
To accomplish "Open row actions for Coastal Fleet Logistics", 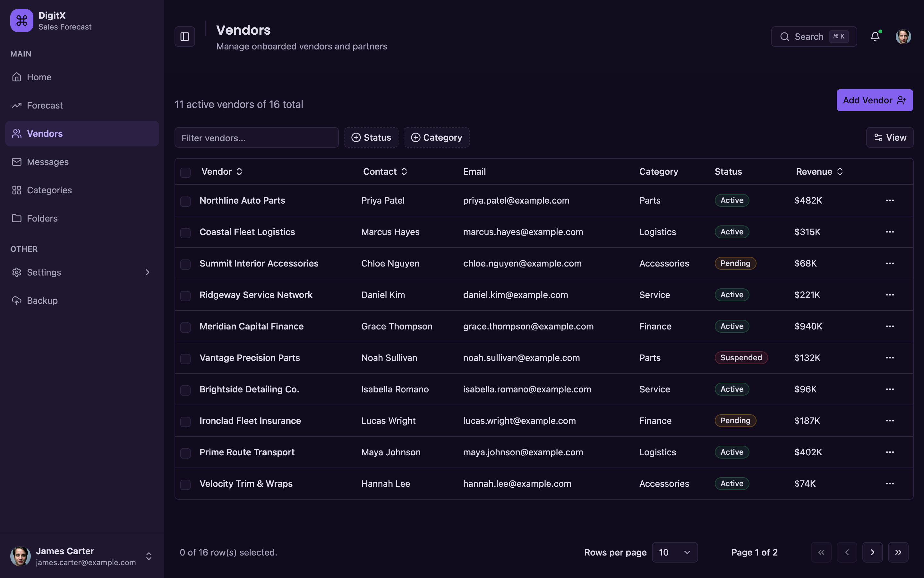I will point(890,232).
